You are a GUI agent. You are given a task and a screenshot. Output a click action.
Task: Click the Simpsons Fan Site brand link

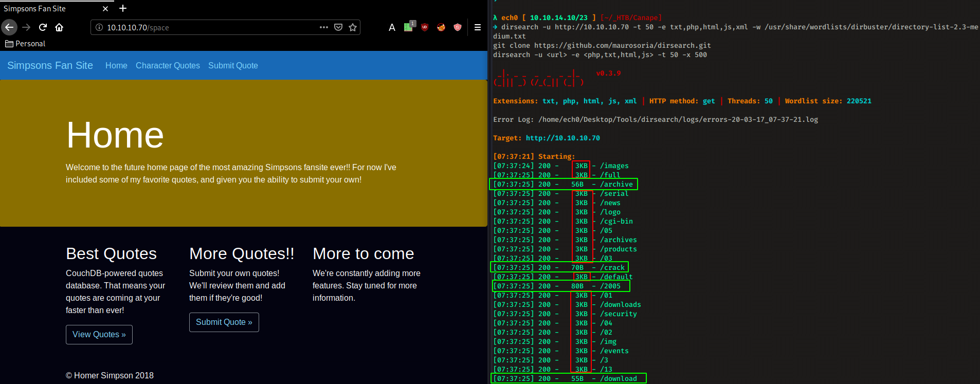pyautogui.click(x=50, y=65)
